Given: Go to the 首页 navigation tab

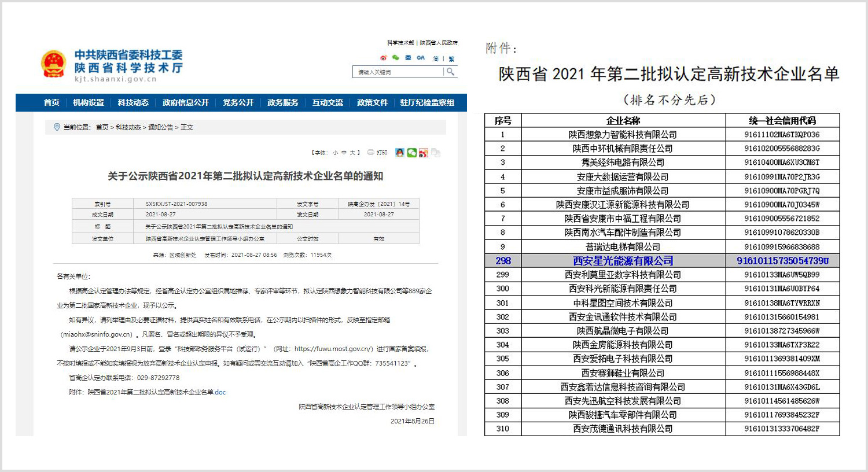Looking at the screenshot, I should [52, 102].
